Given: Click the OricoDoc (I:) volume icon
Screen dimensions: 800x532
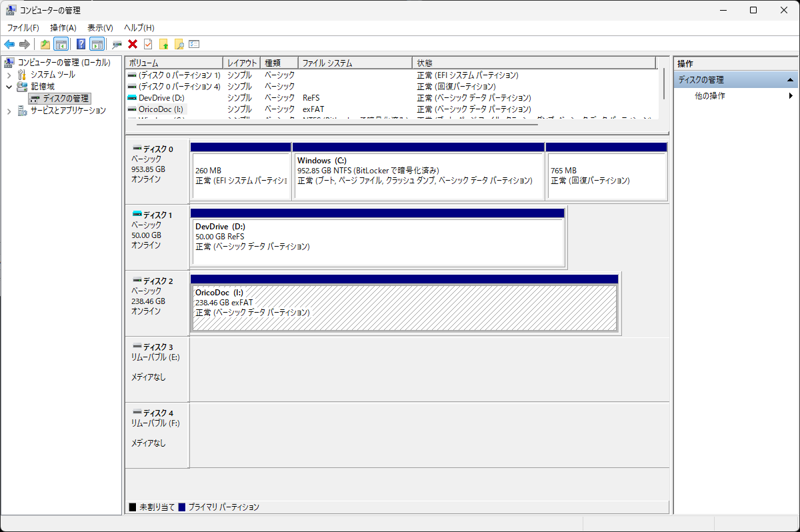Looking at the screenshot, I should 130,109.
